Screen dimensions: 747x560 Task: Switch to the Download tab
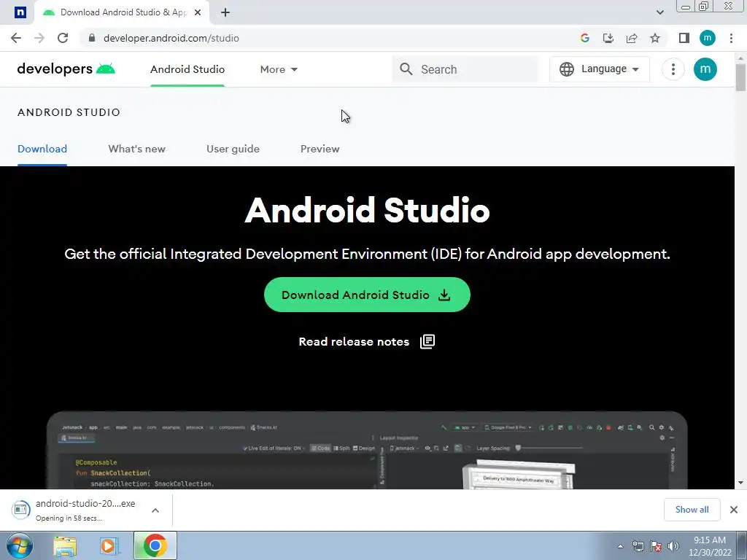tap(42, 149)
